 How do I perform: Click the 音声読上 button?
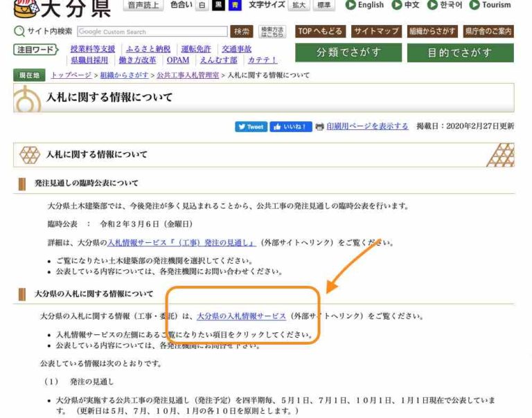coord(143,6)
